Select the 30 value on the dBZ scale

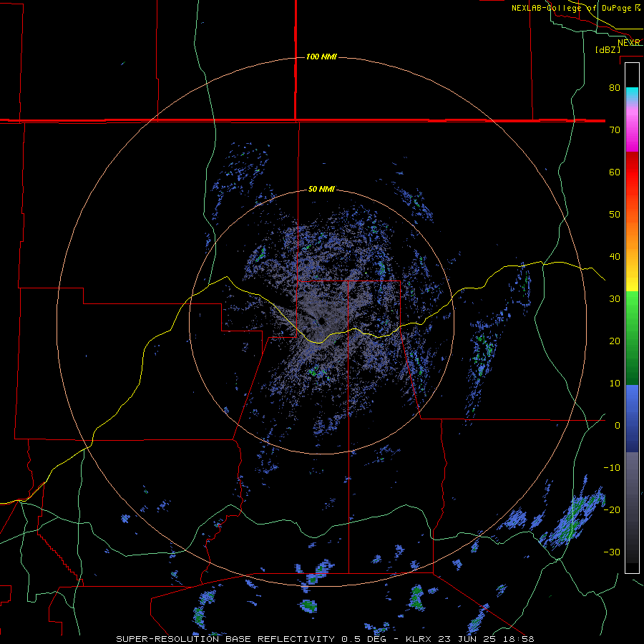(615, 298)
